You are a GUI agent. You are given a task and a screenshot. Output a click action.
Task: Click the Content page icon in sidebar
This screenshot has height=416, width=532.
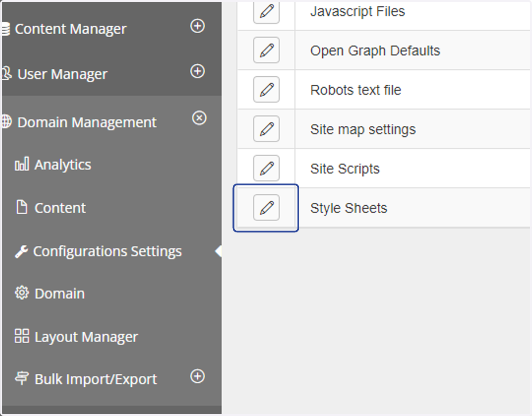click(22, 207)
